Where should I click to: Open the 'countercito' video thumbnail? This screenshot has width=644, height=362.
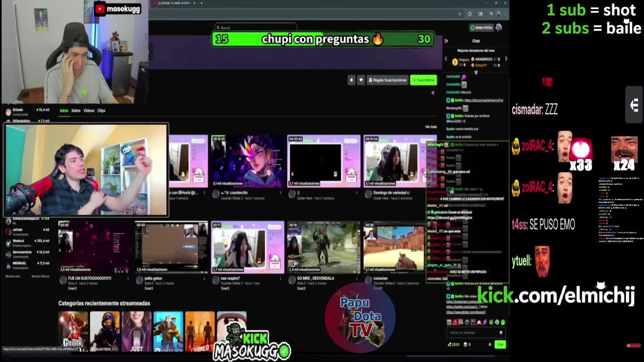[x=247, y=161]
